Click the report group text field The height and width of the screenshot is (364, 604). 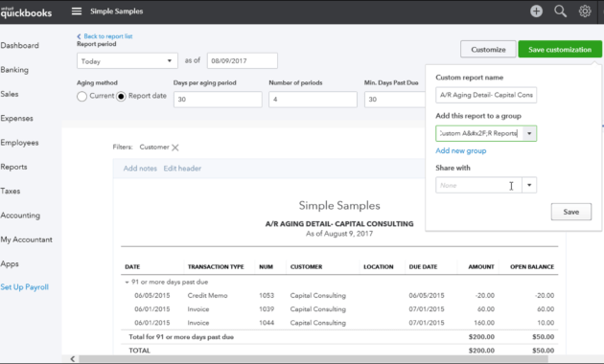[x=479, y=133]
